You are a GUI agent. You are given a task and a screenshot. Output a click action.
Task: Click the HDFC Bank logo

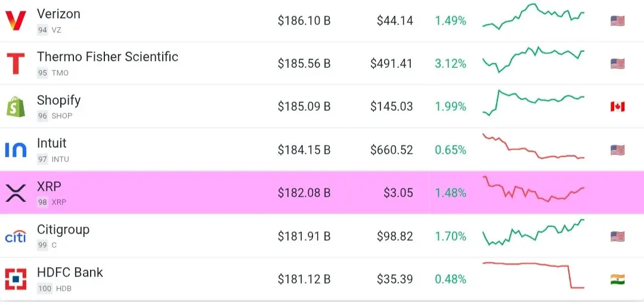(x=16, y=279)
